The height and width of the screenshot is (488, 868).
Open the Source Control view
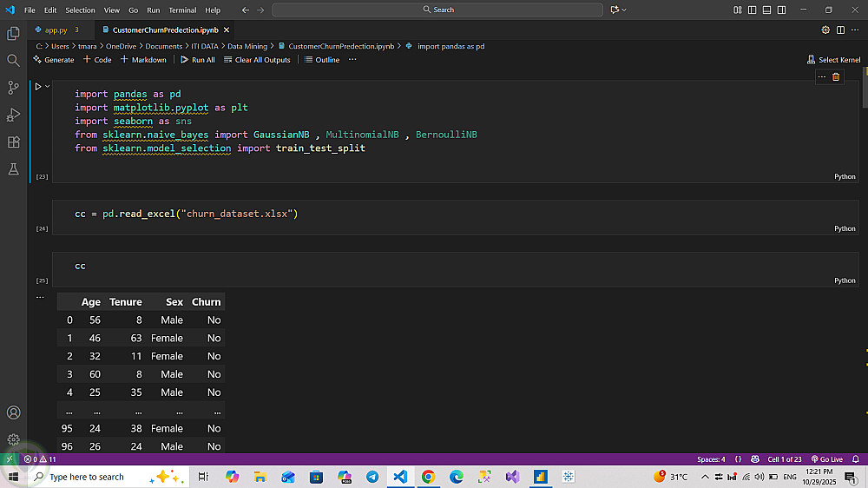(x=13, y=87)
